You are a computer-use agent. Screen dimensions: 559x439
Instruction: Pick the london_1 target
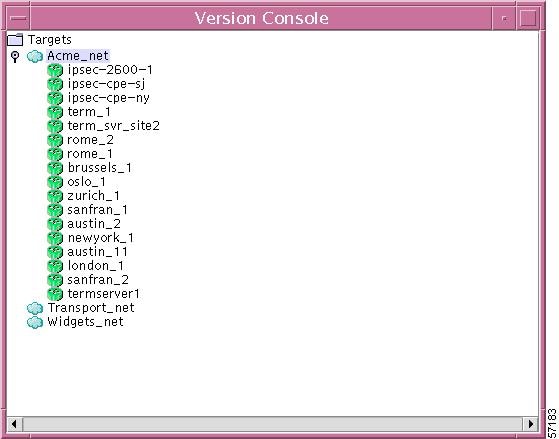[96, 266]
